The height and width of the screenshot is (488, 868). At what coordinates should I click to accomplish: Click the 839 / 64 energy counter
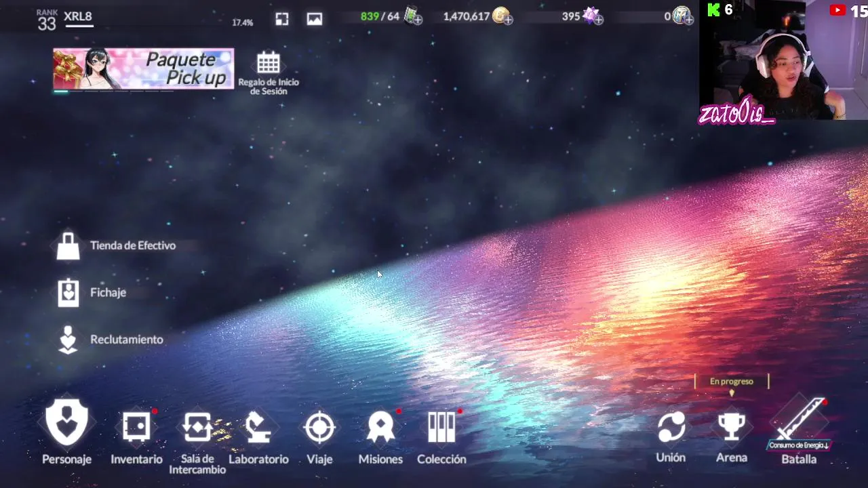click(x=380, y=16)
